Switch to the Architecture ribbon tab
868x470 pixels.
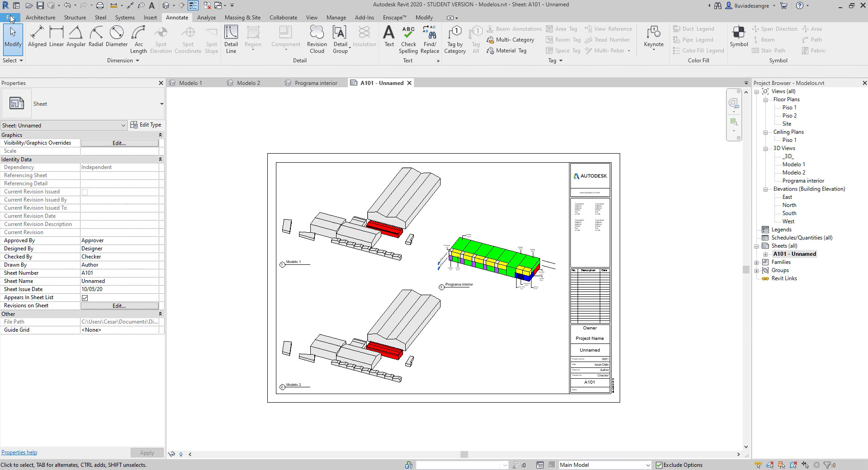[x=40, y=18]
